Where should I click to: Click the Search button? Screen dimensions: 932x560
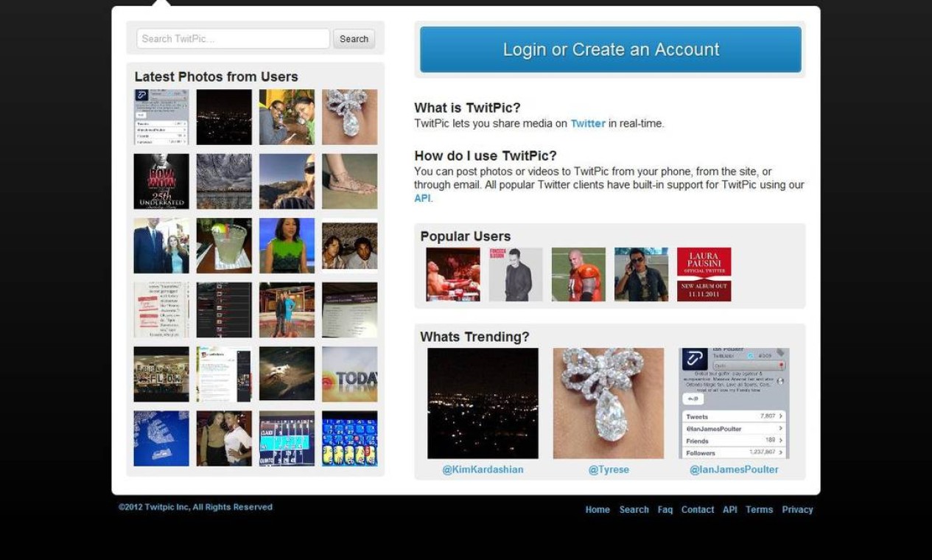coord(354,38)
